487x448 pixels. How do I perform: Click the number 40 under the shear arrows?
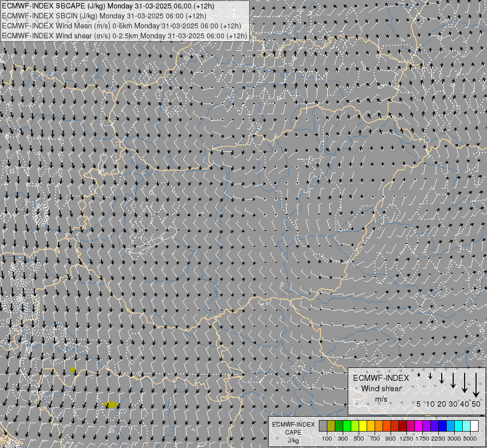[464, 404]
